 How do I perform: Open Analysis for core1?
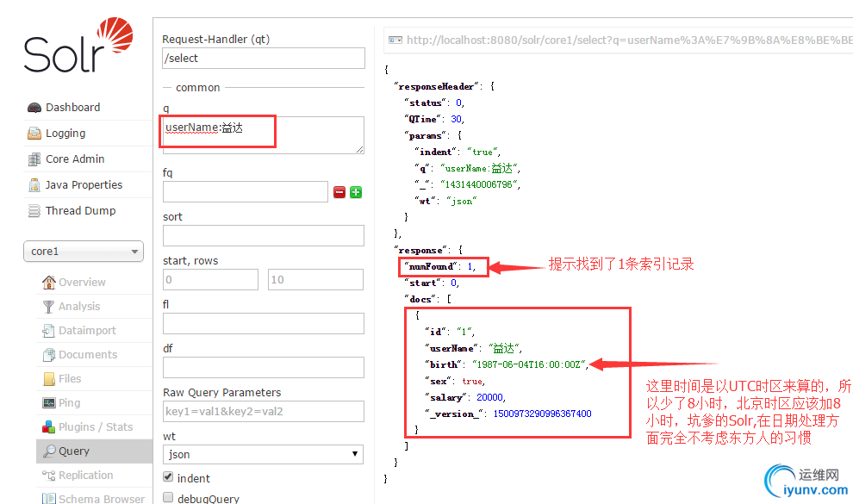pos(79,307)
